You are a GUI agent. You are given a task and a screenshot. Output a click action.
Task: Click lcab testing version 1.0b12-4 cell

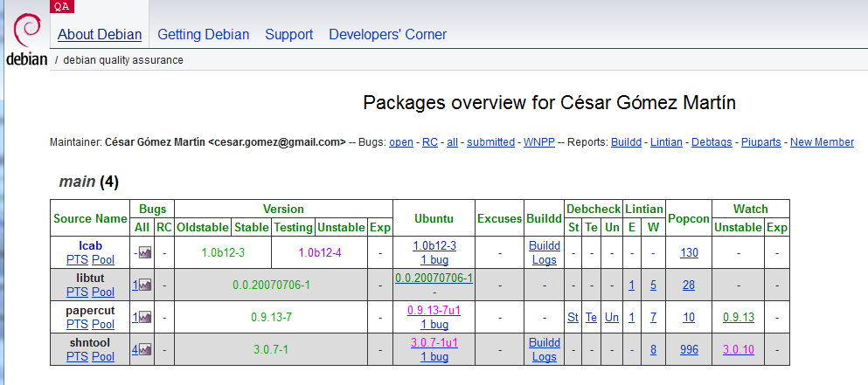[x=320, y=253]
